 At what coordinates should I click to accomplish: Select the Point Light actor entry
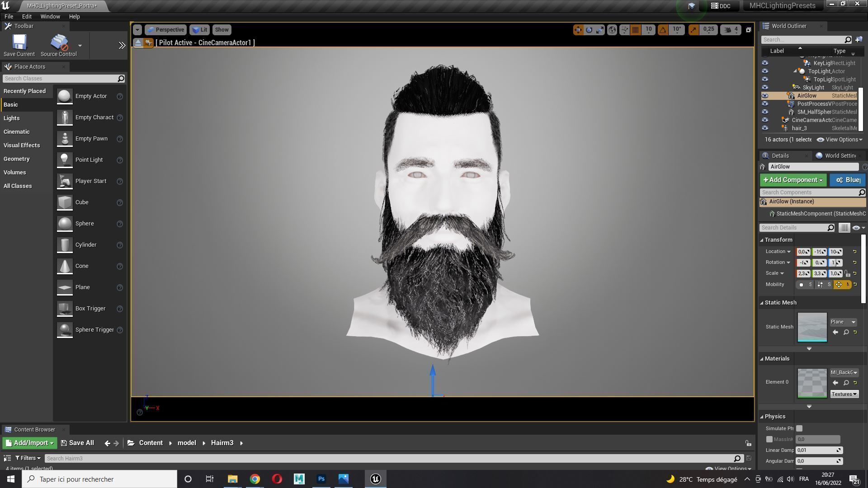tap(89, 160)
